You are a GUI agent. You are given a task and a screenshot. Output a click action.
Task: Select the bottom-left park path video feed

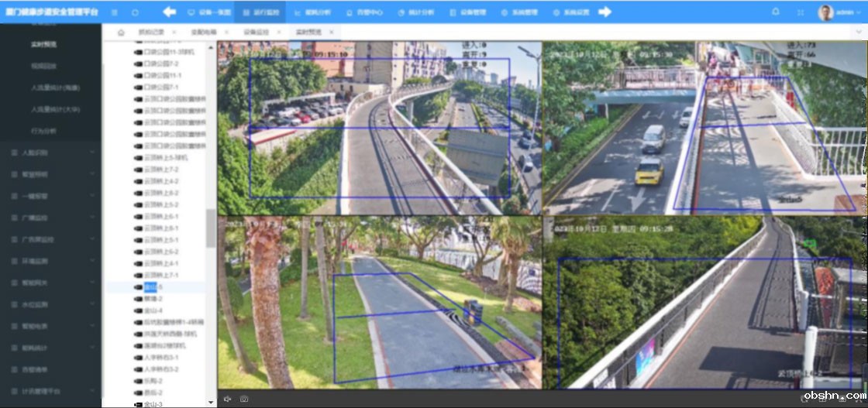coord(379,302)
